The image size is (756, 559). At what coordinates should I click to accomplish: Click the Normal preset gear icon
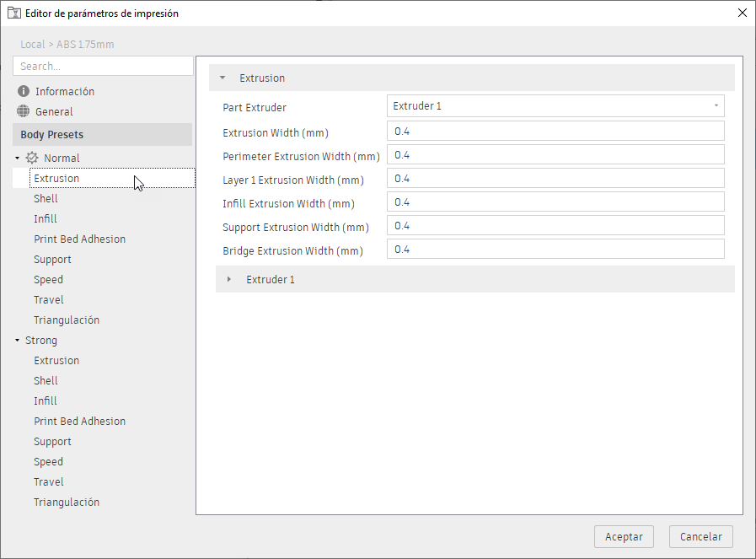(33, 158)
